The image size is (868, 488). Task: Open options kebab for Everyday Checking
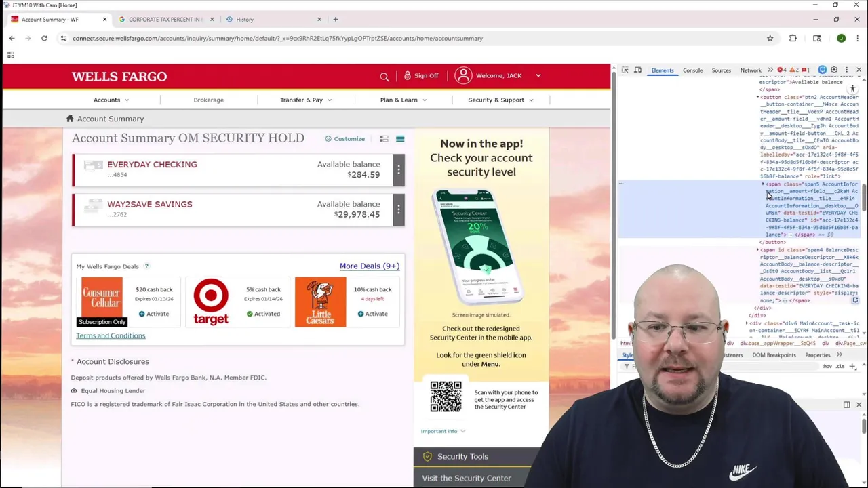point(399,169)
